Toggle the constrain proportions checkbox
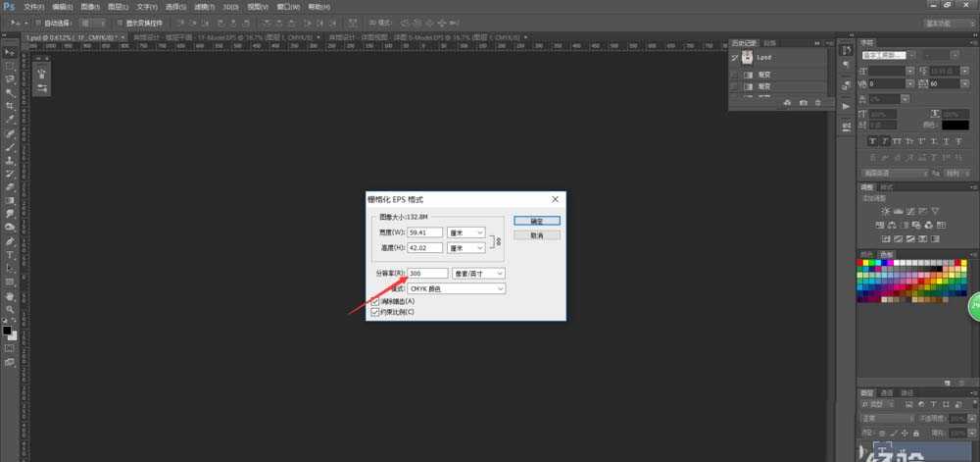This screenshot has height=462, width=980. (x=375, y=312)
